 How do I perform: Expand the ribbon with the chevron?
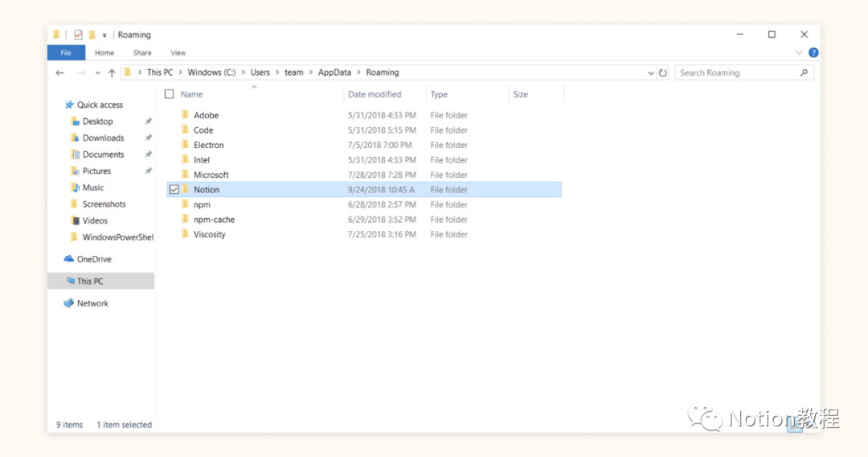799,53
